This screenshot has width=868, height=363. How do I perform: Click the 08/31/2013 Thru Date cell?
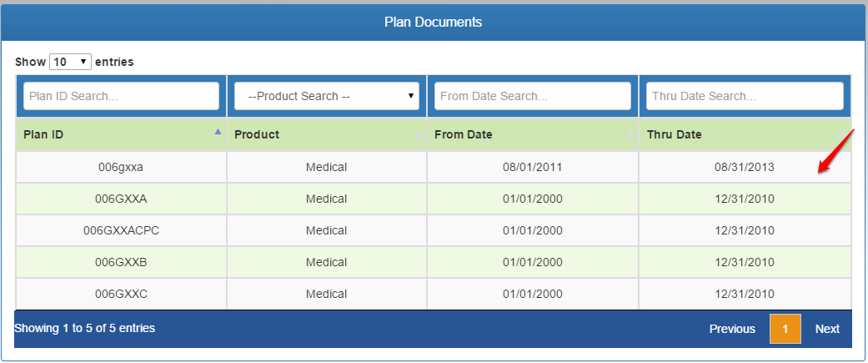click(x=745, y=167)
